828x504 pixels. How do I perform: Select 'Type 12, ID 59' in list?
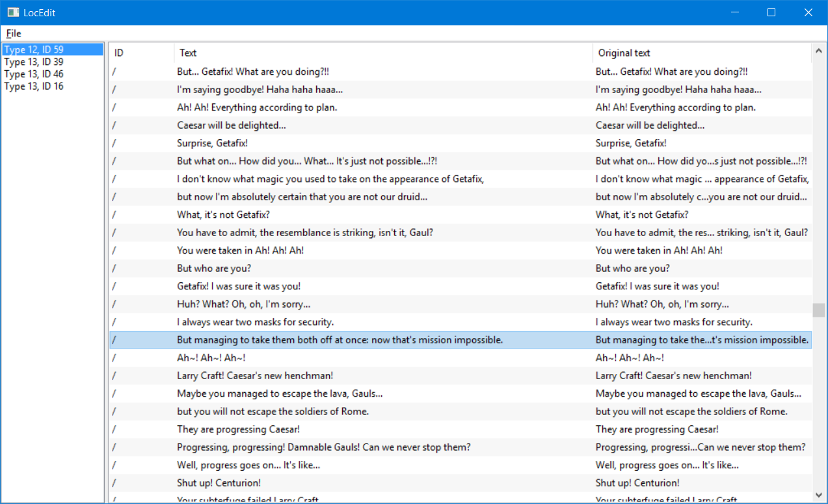click(x=53, y=49)
